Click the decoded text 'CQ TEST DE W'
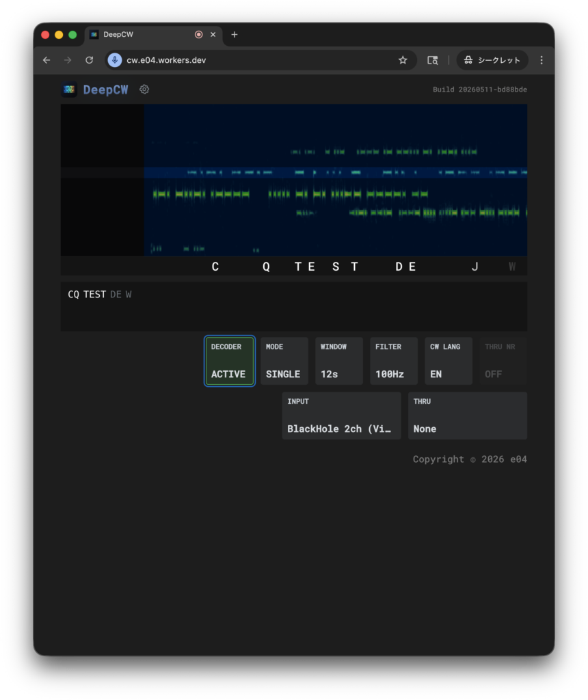 (x=100, y=295)
